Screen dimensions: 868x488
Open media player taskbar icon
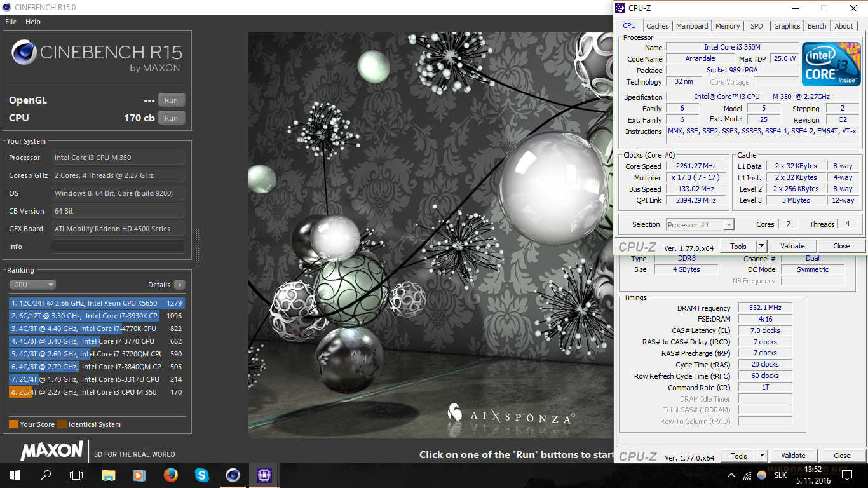(139, 475)
